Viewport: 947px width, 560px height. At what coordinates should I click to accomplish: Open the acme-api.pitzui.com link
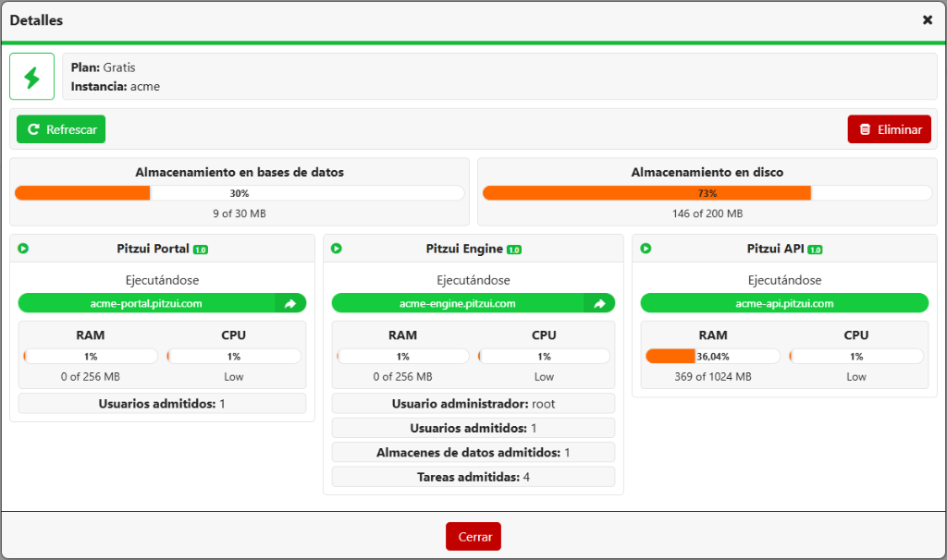pyautogui.click(x=784, y=303)
